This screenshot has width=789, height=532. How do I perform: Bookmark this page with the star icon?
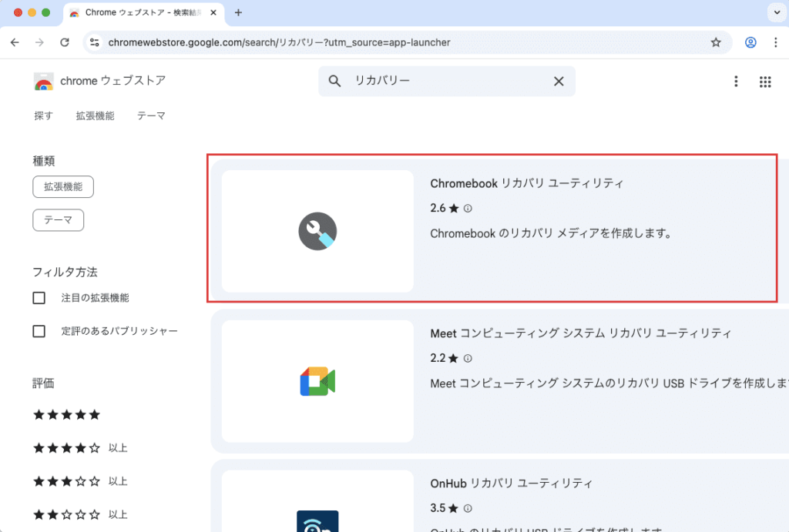tap(716, 42)
